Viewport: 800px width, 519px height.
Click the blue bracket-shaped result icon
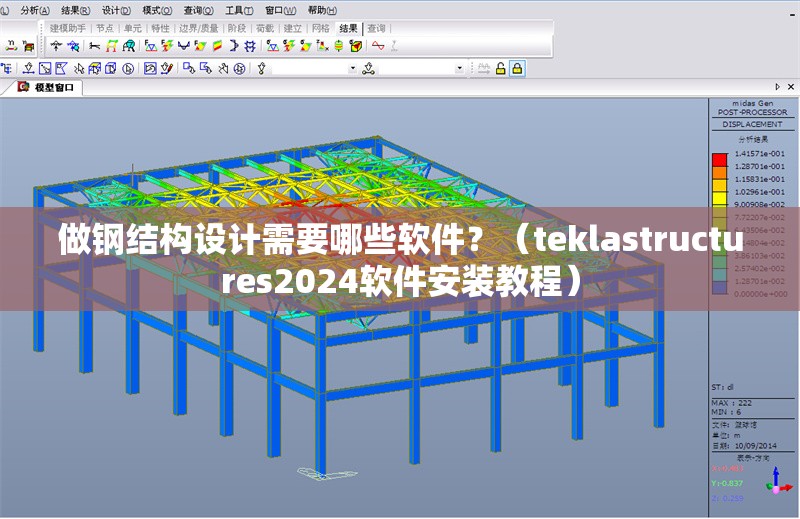[234, 46]
